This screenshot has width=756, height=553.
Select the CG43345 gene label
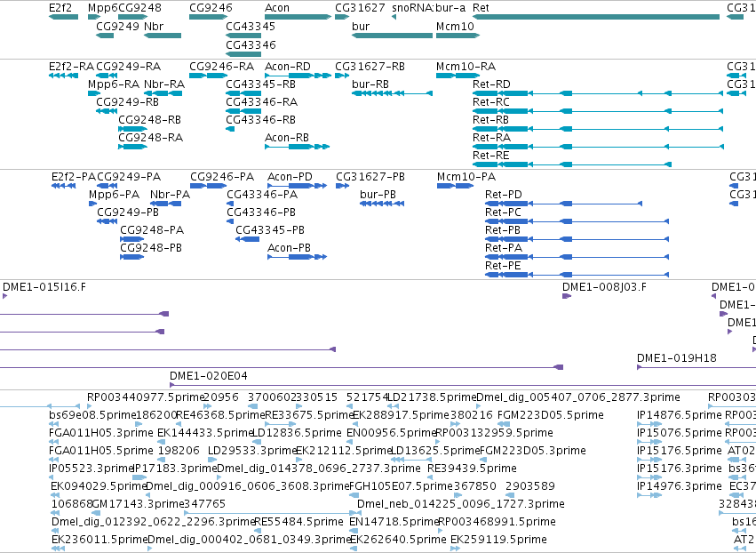click(251, 26)
